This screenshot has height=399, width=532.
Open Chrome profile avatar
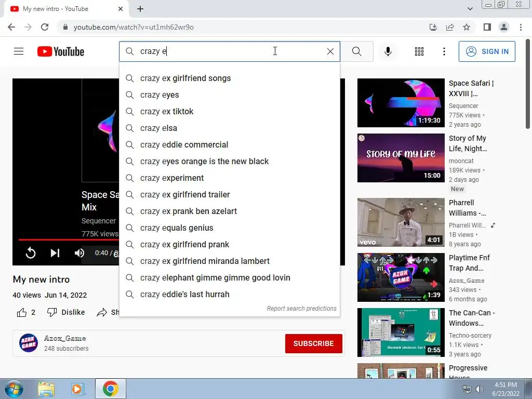(504, 27)
